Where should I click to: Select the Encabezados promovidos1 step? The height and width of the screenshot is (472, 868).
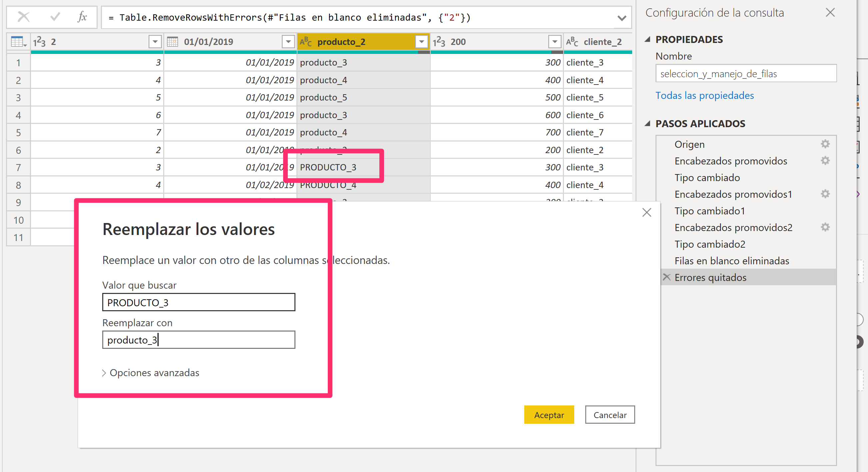pos(746,194)
